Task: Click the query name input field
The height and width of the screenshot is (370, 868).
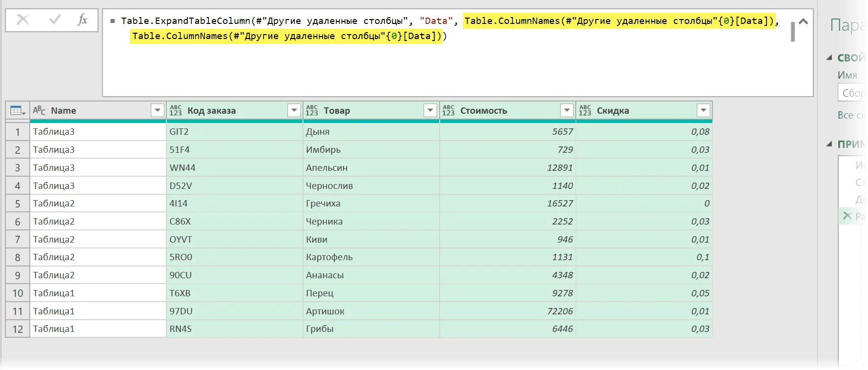Action: [852, 93]
